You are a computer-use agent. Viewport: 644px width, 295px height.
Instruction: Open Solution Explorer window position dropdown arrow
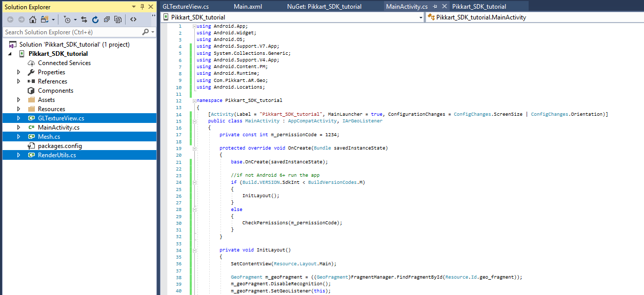pos(134,7)
